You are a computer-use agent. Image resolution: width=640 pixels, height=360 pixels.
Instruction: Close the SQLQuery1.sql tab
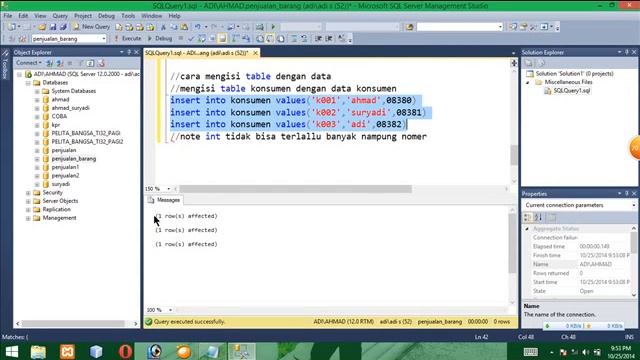coord(255,53)
